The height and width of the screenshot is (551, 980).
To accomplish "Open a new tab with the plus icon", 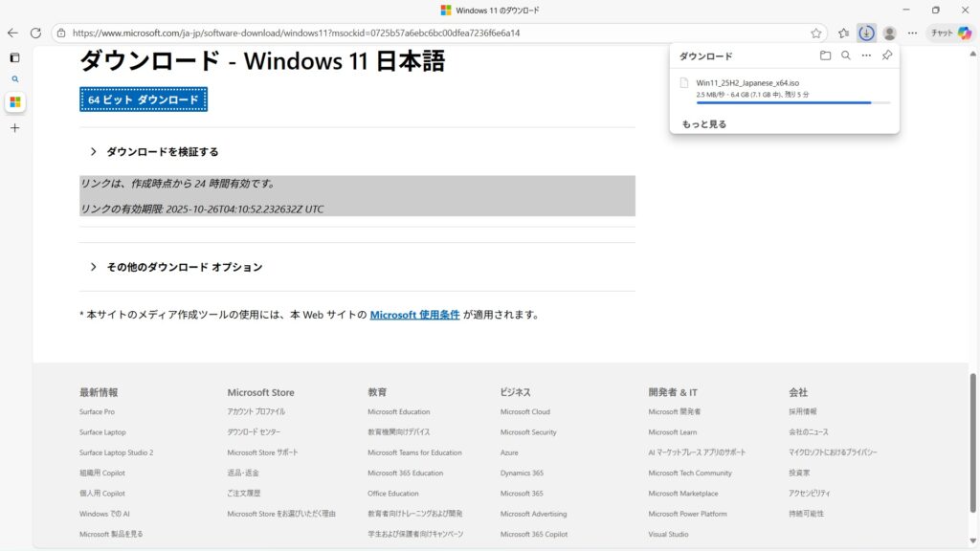I will point(14,127).
